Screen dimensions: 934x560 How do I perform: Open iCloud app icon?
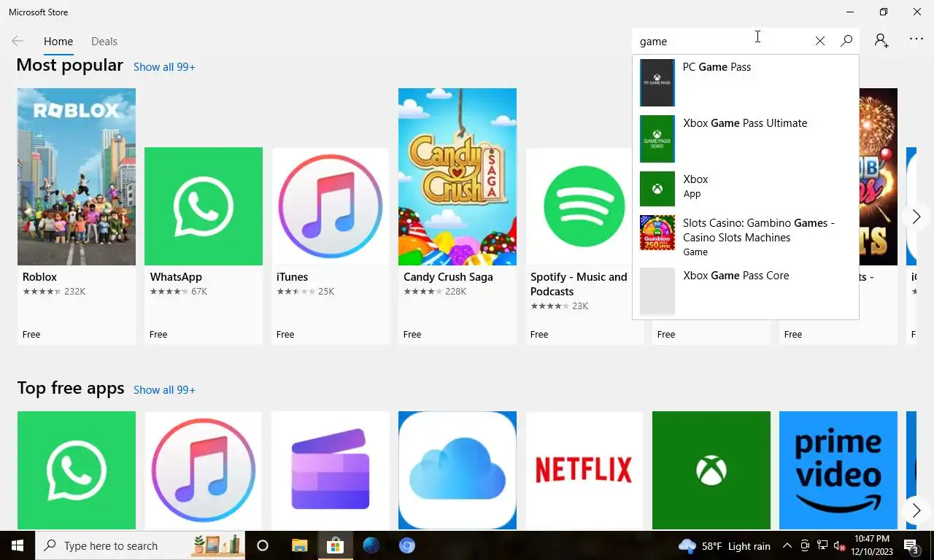pos(458,470)
